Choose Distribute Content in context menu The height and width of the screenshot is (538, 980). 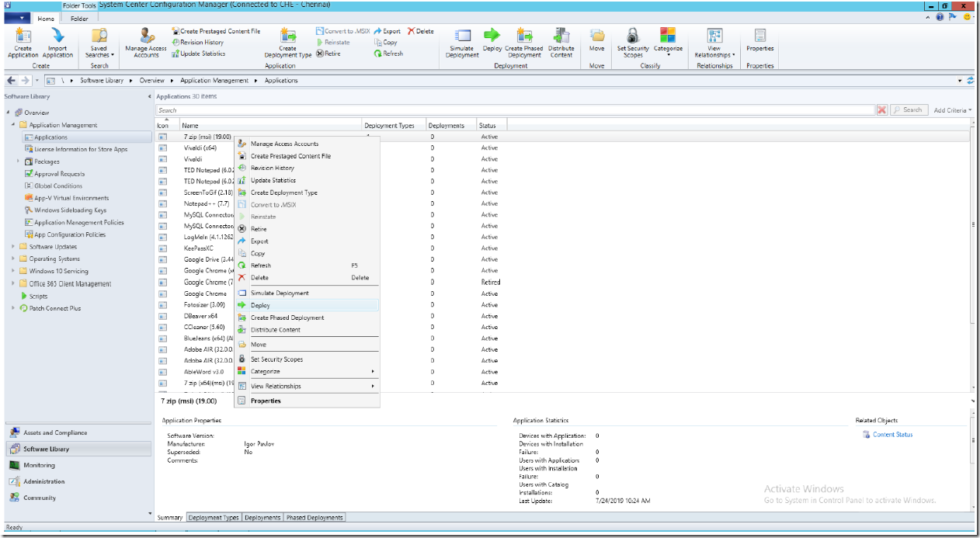[307, 330]
